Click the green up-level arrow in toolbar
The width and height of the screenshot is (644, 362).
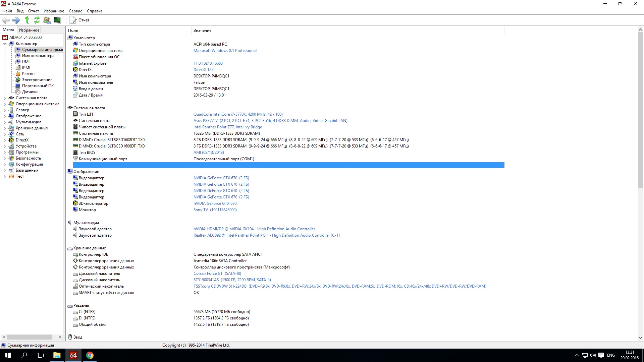(27, 20)
